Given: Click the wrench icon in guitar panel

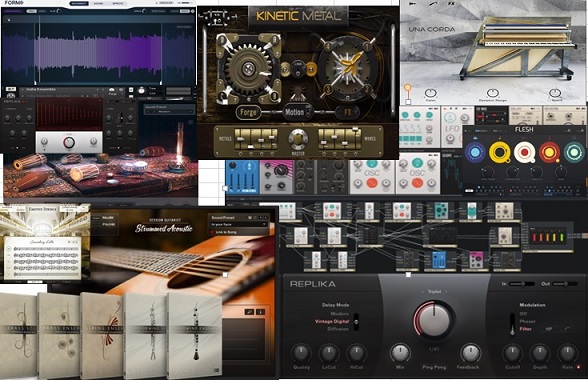Looking at the screenshot, I should point(249,312).
